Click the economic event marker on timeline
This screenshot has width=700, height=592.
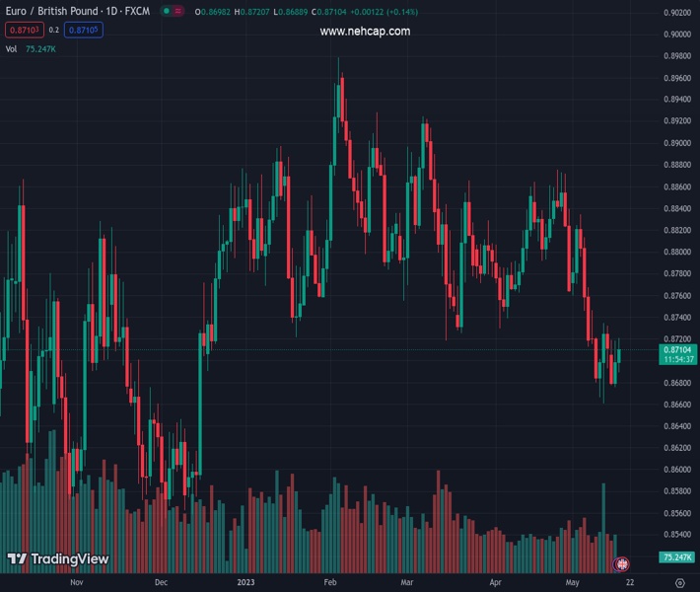tap(621, 564)
